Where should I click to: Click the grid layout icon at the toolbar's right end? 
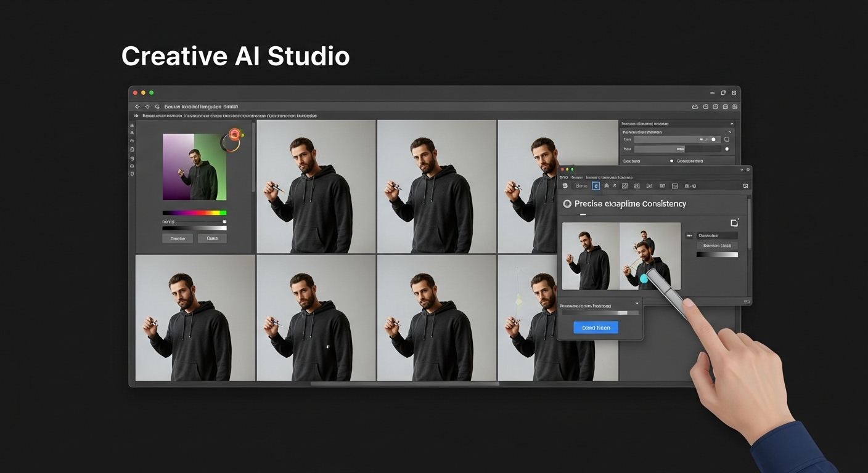[734, 107]
